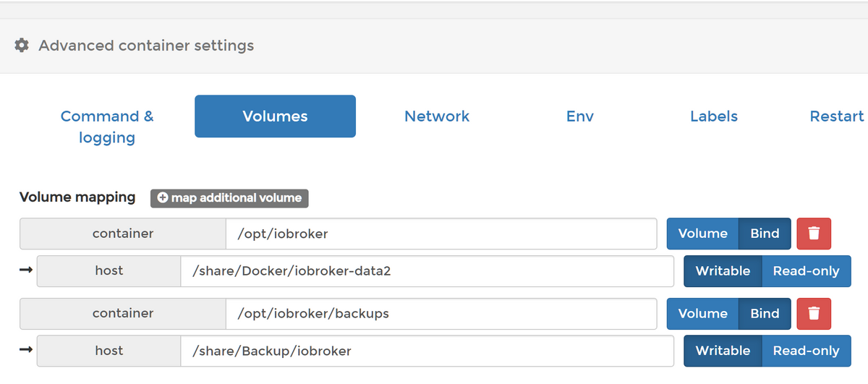Select the Restart policy tab
The width and height of the screenshot is (868, 384).
[x=837, y=116]
